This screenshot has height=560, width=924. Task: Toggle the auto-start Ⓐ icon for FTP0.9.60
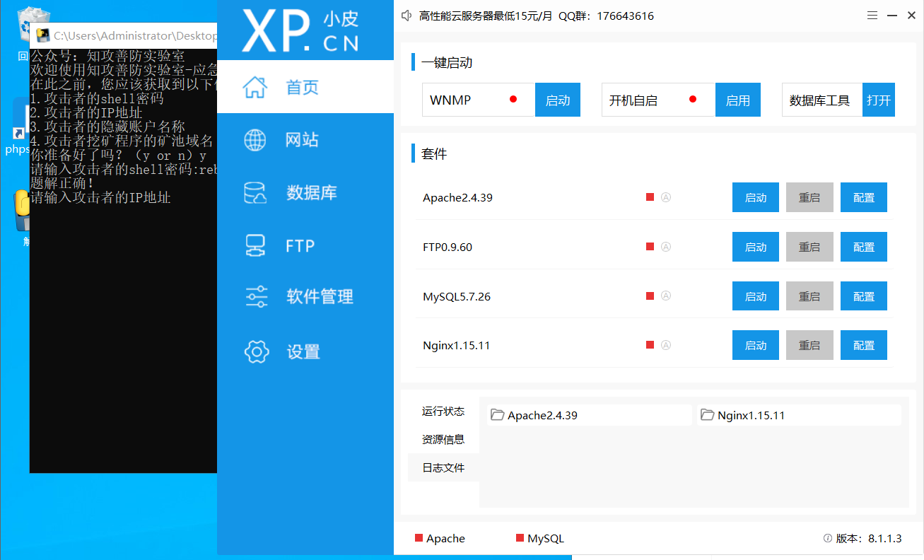[665, 247]
